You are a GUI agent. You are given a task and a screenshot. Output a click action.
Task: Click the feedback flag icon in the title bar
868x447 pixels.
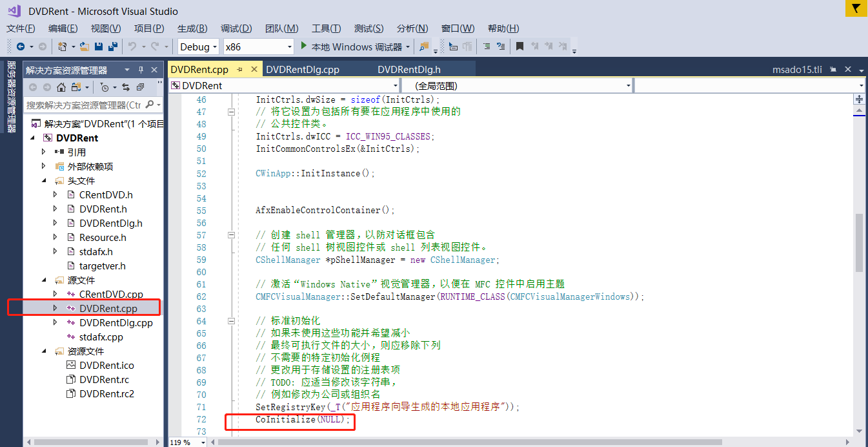(x=856, y=8)
